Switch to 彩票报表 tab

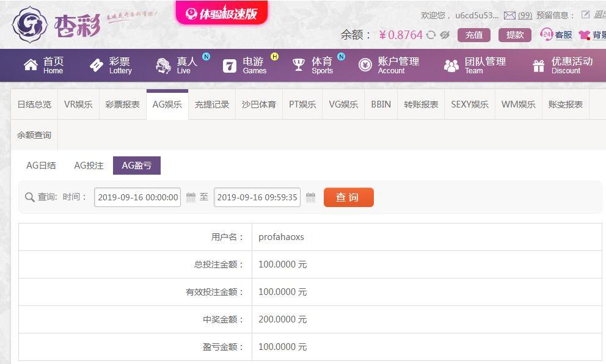pos(123,104)
